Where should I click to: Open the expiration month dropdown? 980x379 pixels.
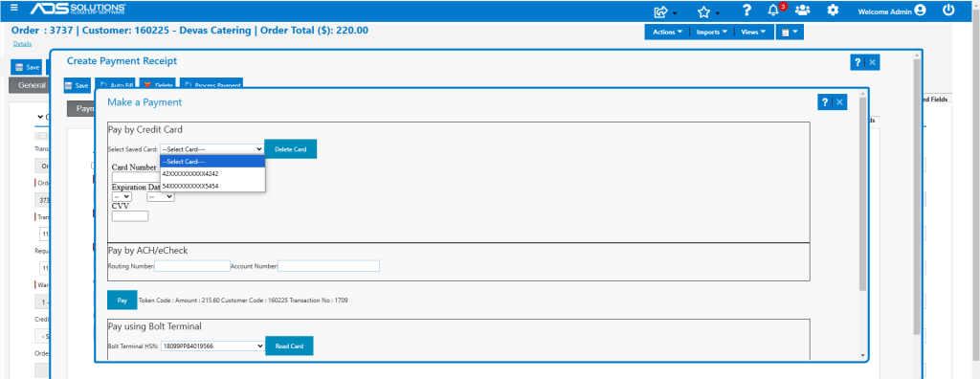point(122,196)
